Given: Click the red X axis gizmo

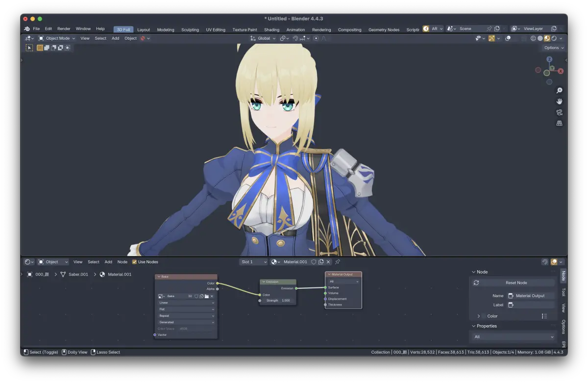Looking at the screenshot, I should (x=561, y=71).
